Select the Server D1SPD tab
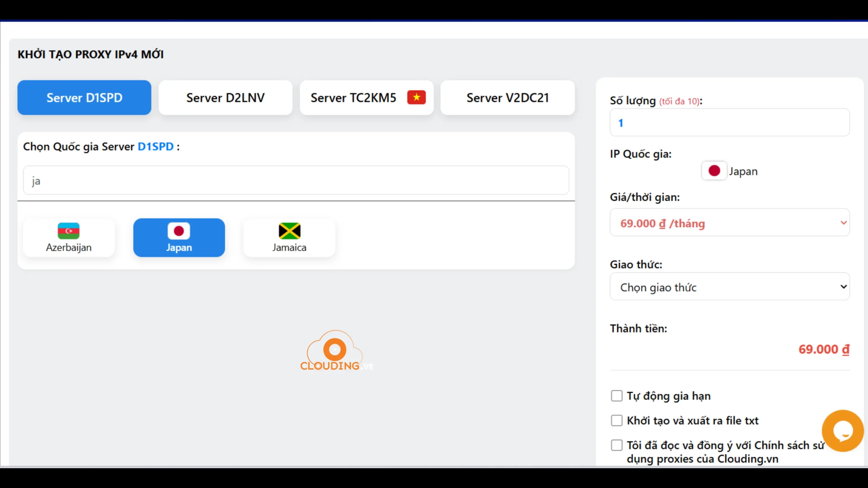Screen dimensions: 868x488 click(84, 98)
